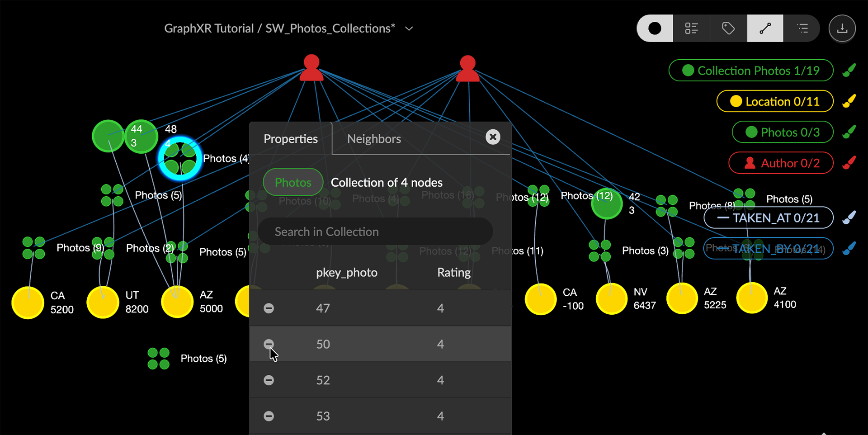
Task: Select the Properties tab
Action: 291,139
